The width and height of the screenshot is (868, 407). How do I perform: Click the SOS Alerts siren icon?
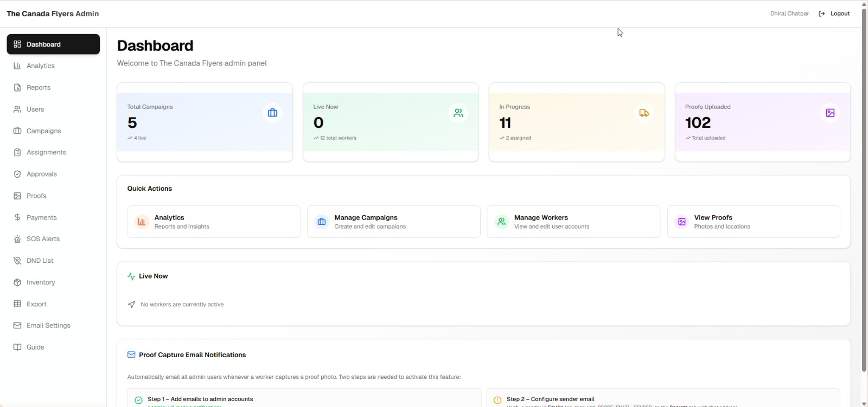pyautogui.click(x=17, y=239)
